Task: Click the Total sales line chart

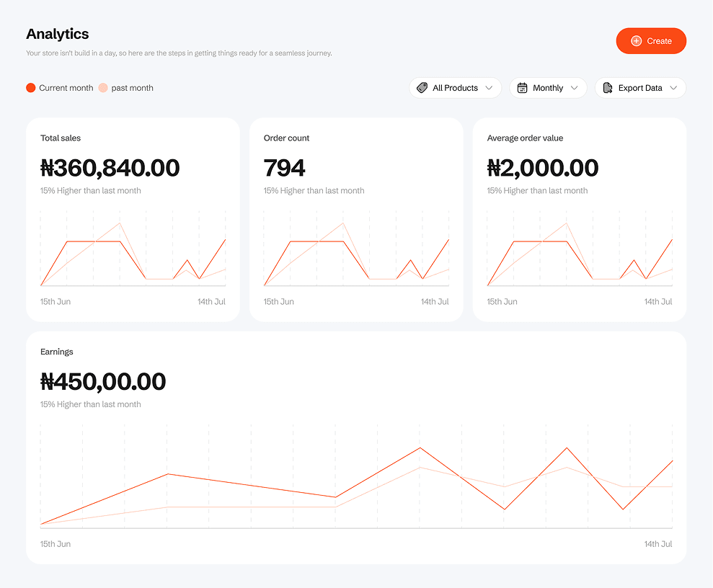Action: point(133,252)
